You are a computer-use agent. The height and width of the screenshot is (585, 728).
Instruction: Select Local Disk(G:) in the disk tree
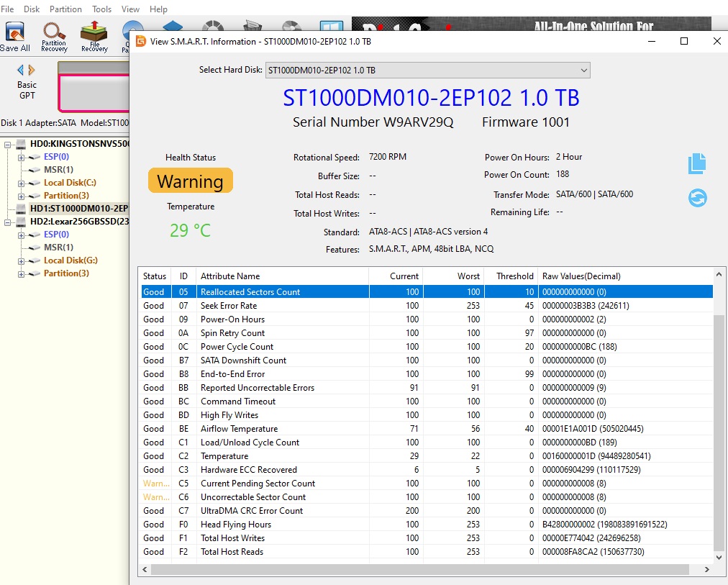pos(70,260)
